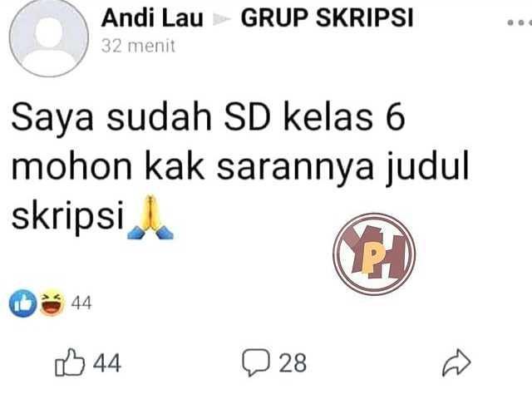The height and width of the screenshot is (399, 532).
Task: Open comments via the speech bubble icon
Action: click(x=256, y=362)
